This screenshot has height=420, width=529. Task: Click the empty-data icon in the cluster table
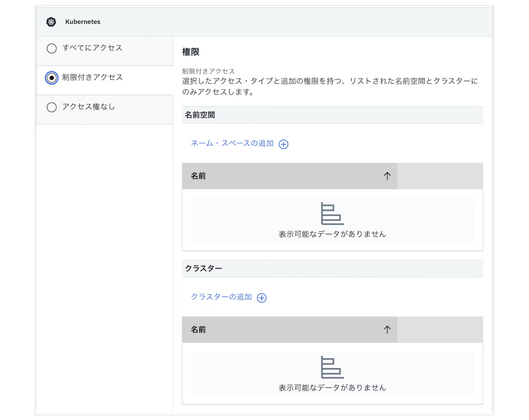coord(332,367)
